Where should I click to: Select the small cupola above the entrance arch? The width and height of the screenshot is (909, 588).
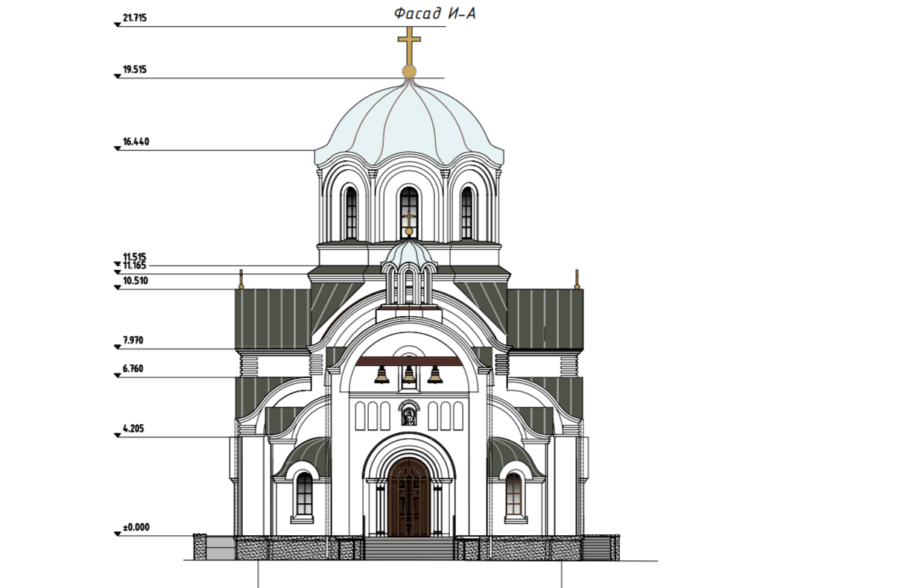pos(408,257)
